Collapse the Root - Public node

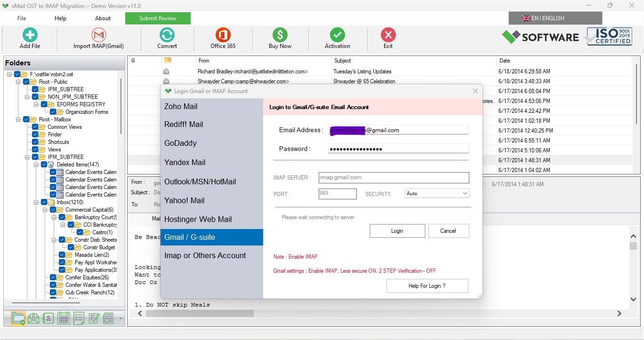[x=18, y=82]
